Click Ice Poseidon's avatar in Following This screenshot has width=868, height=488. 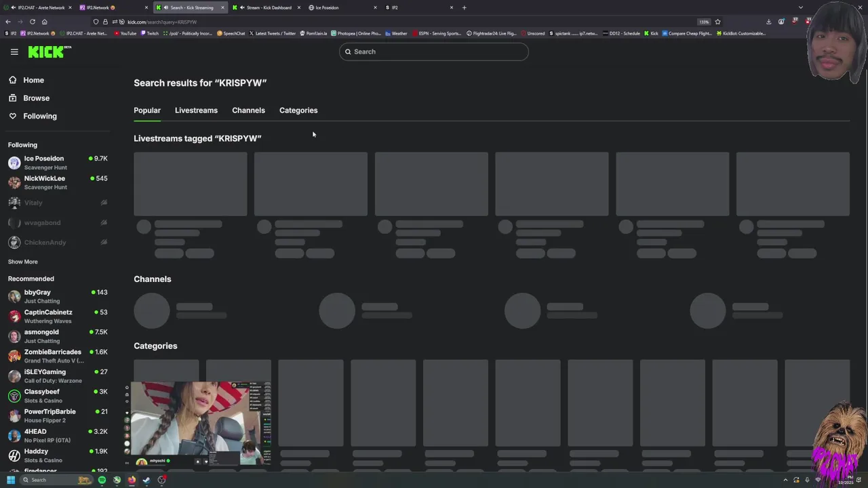tap(14, 163)
